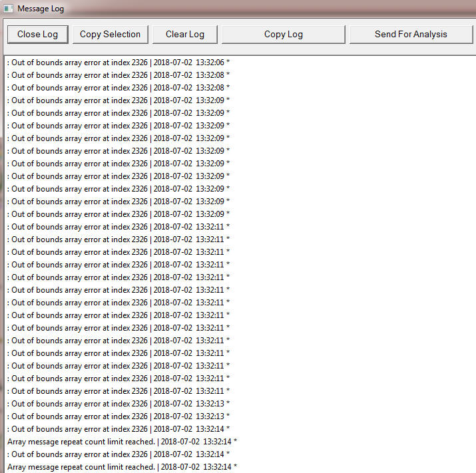Select the first 'repeat count limit reached' message
Screen dimensions: 476x473
pyautogui.click(x=122, y=442)
